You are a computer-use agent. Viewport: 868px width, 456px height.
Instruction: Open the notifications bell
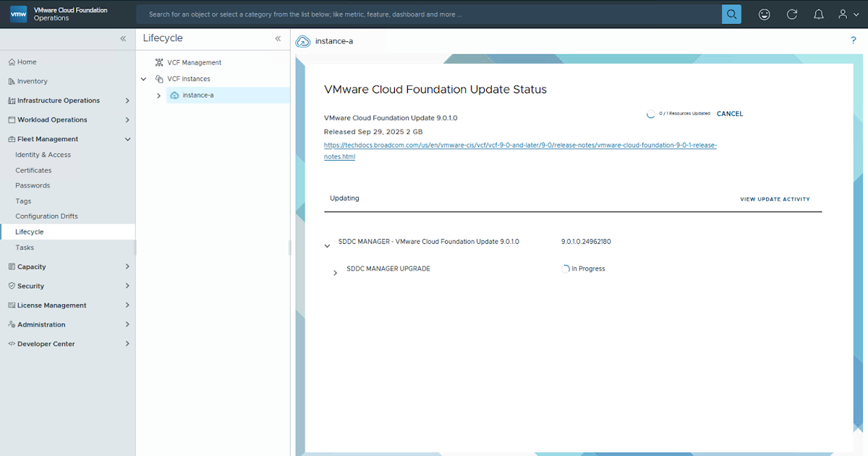coord(819,14)
